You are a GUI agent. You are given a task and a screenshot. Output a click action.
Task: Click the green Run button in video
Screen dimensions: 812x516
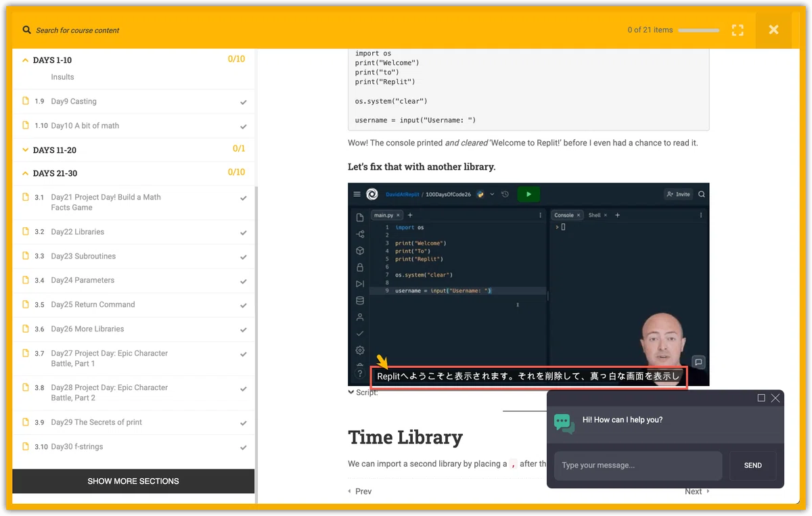tap(528, 194)
